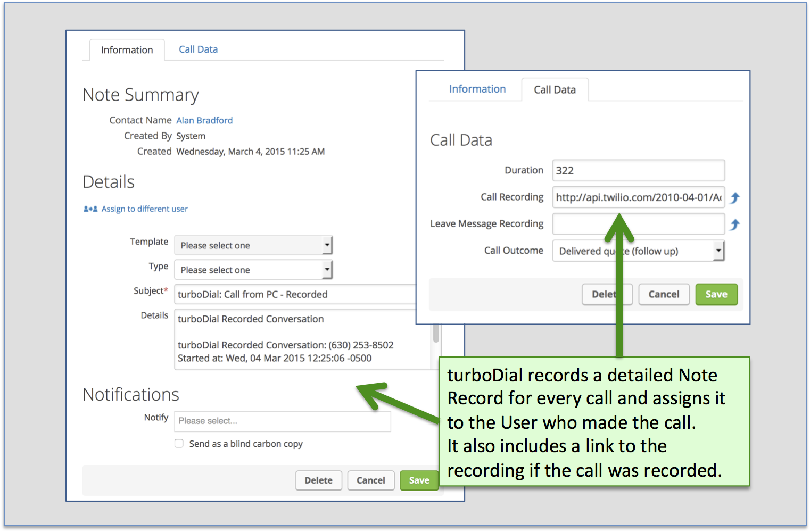Image resolution: width=810 pixels, height=532 pixels.
Task: Click Delete in Note Summary window
Action: pyautogui.click(x=318, y=480)
